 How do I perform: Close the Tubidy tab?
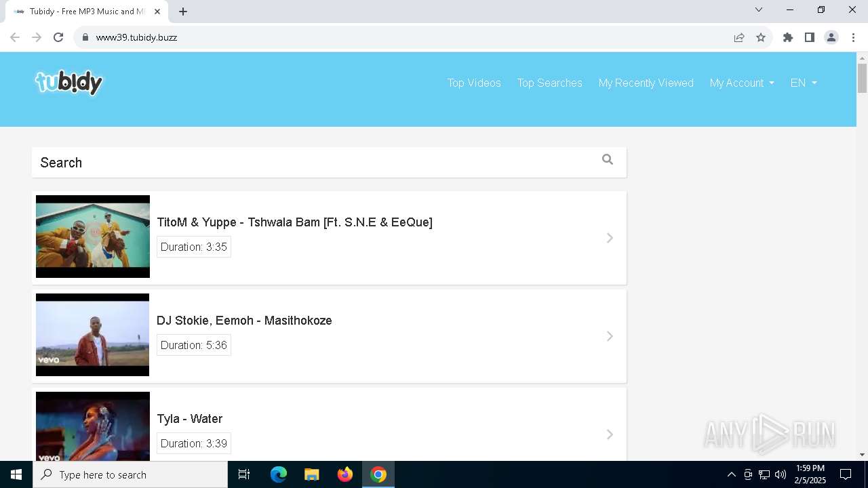pos(157,12)
